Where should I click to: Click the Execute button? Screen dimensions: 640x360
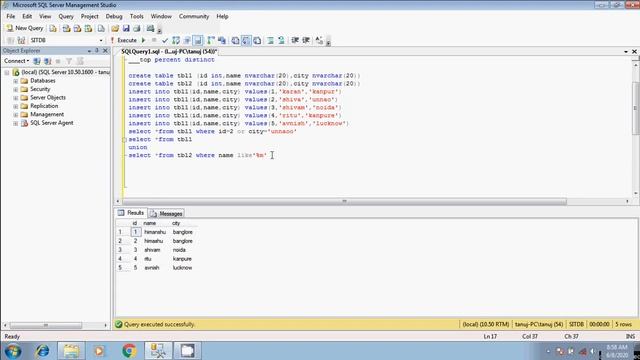pos(124,40)
